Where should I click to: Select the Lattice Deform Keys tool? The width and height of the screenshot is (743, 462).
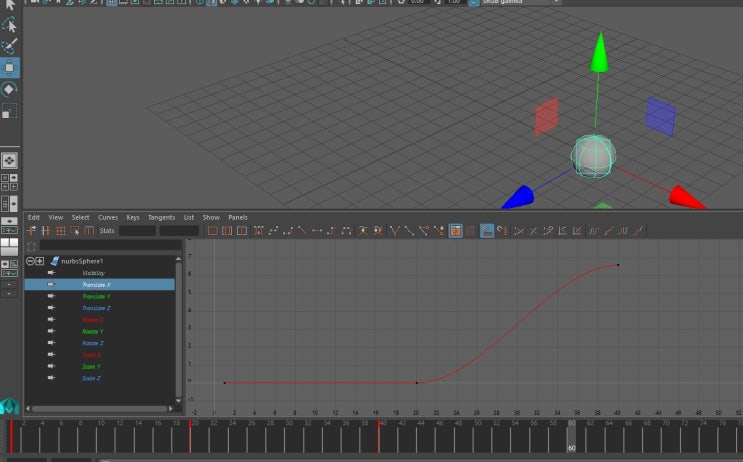pos(61,231)
